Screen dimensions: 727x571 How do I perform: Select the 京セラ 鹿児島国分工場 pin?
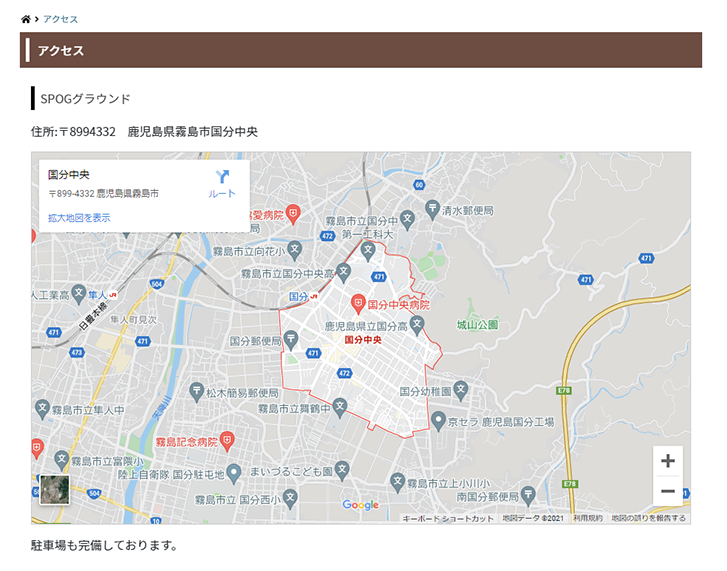[438, 421]
